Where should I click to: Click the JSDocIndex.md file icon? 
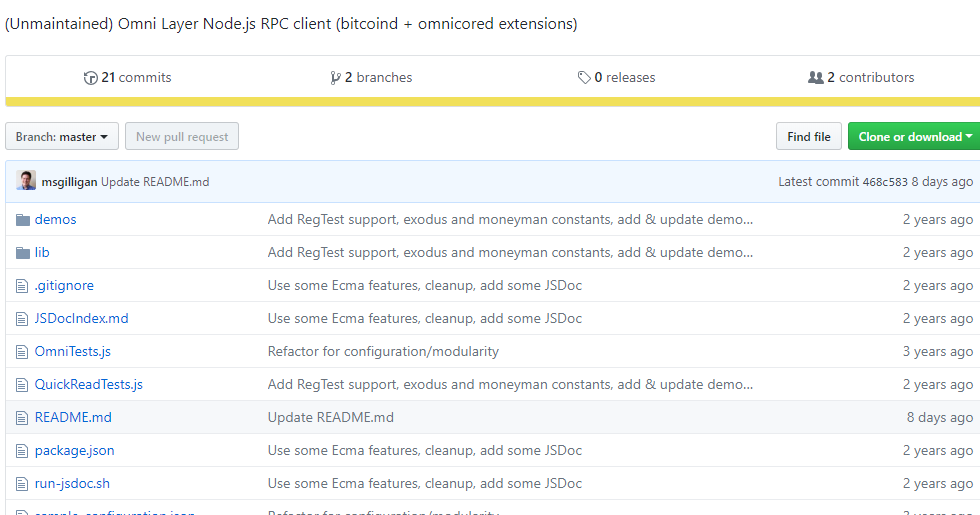click(x=22, y=319)
